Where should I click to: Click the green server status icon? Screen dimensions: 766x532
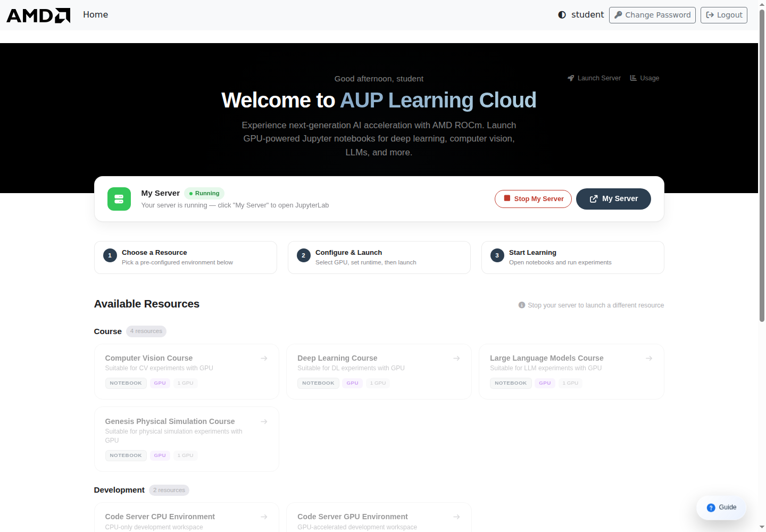click(119, 199)
